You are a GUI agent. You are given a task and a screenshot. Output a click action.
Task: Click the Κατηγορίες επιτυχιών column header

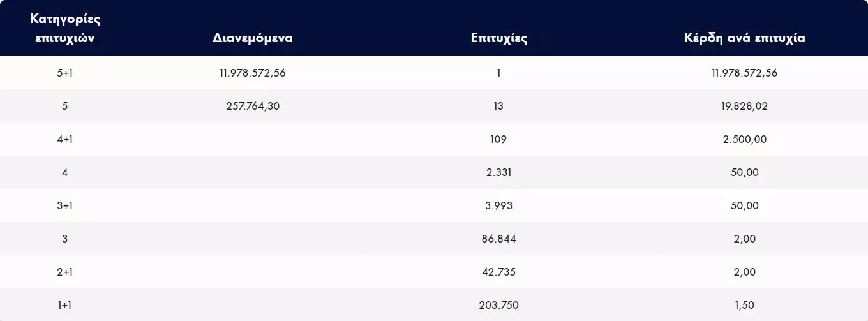(64, 28)
